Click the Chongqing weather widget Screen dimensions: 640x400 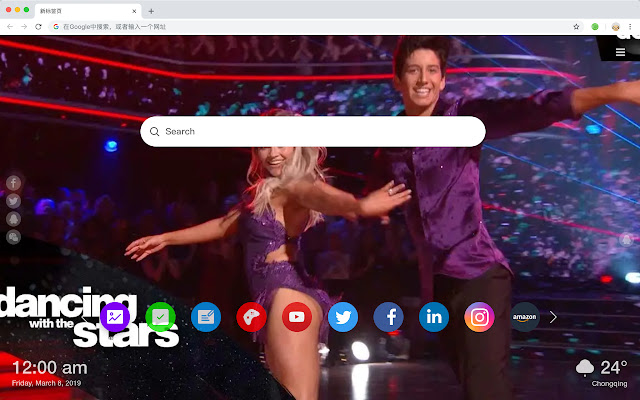[x=602, y=371]
